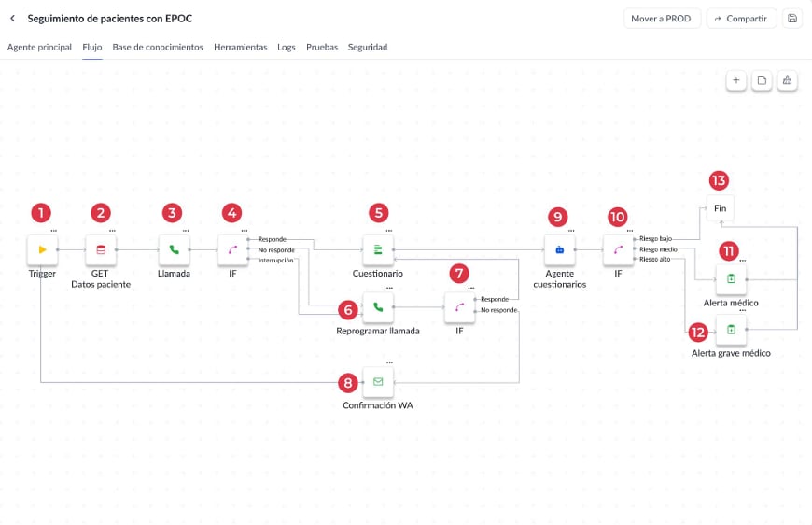812x525 pixels.
Task: Click the Compartir button
Action: point(741,19)
